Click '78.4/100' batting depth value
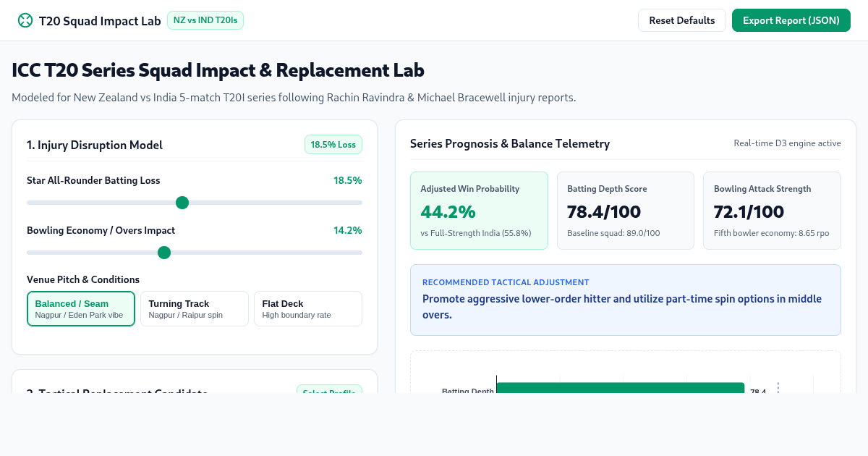Image resolution: width=868 pixels, height=456 pixels. 604,212
